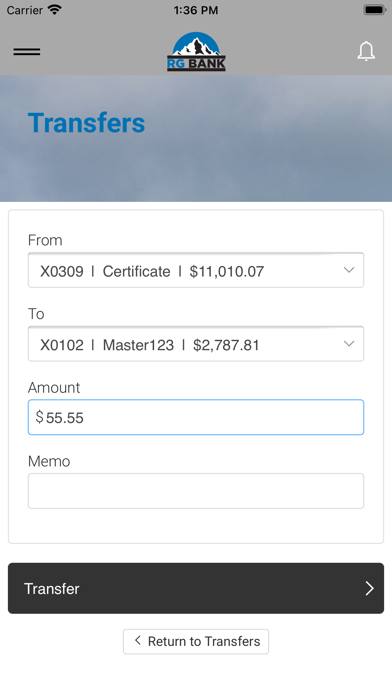Click the empty Memo field
The width and height of the screenshot is (392, 696).
coord(196,491)
